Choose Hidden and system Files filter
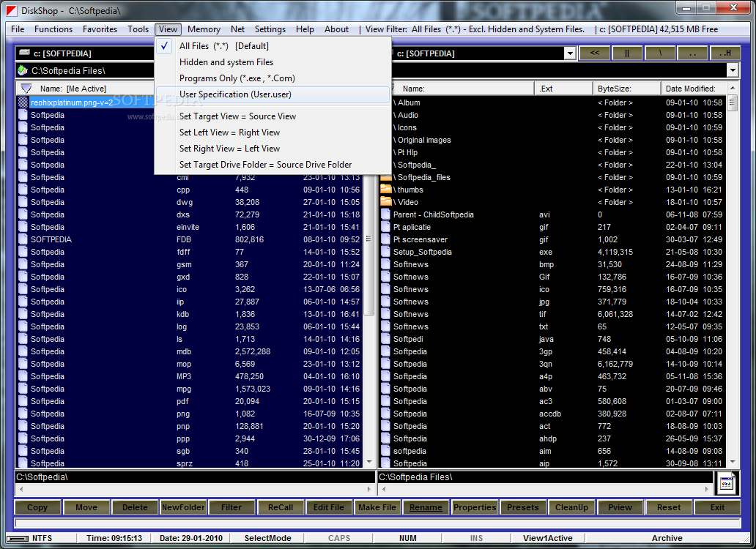The image size is (756, 549). 273,62
